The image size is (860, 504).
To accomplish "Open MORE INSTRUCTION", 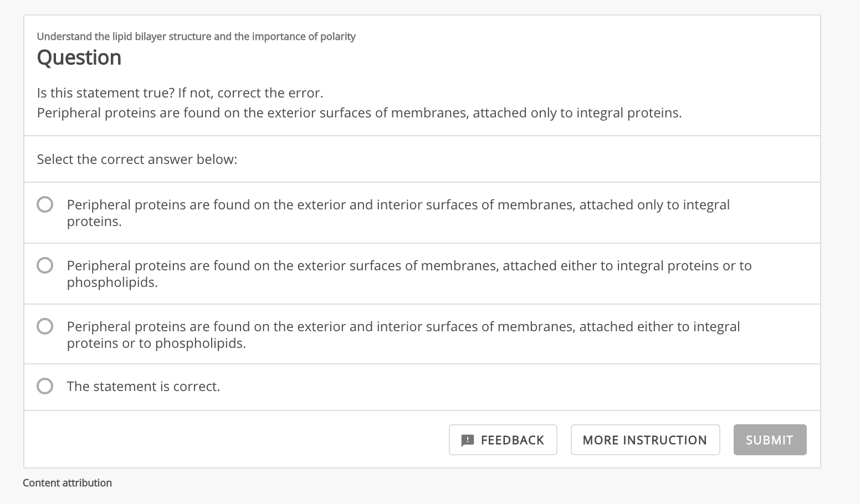I will (x=645, y=440).
